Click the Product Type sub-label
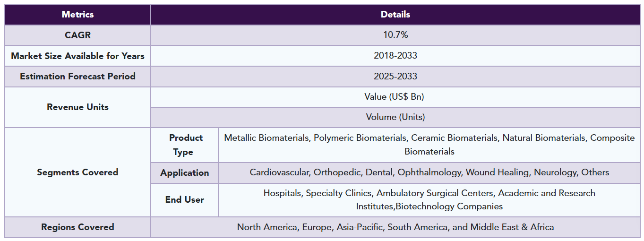Screen dimensions: 644x241 click(185, 145)
